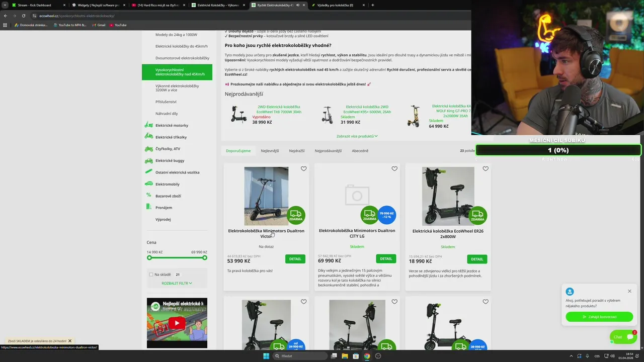Open Task View on taskbar
Screen dimensions: 644x362
pos(334,356)
